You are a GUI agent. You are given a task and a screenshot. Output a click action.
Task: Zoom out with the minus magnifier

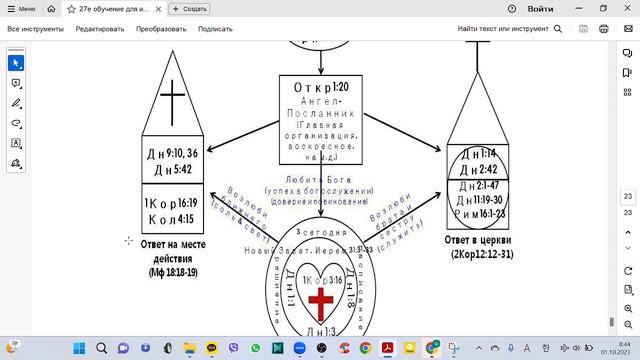(x=628, y=324)
